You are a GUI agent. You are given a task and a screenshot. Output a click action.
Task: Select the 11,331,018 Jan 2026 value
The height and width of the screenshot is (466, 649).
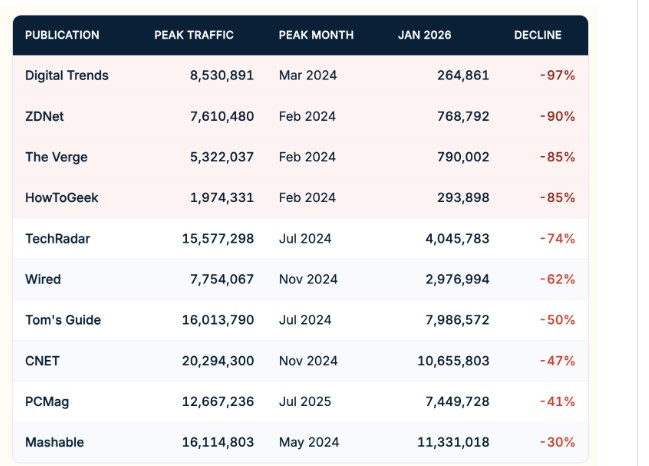(x=449, y=442)
